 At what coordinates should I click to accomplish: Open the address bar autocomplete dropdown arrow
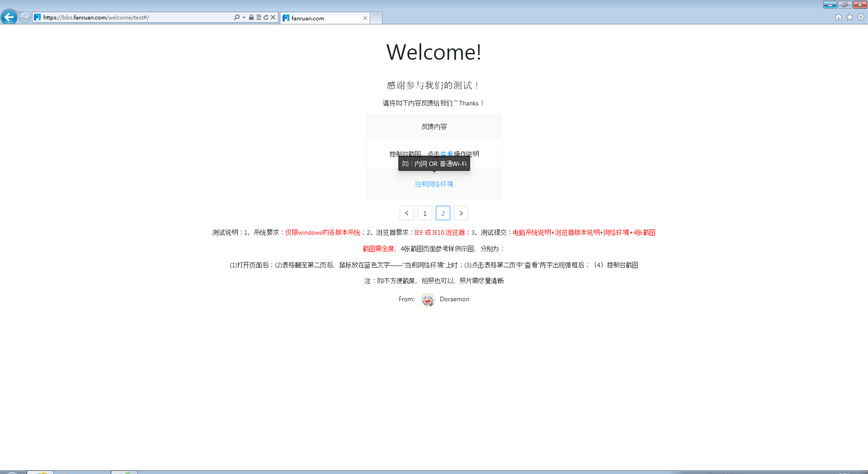coord(244,17)
